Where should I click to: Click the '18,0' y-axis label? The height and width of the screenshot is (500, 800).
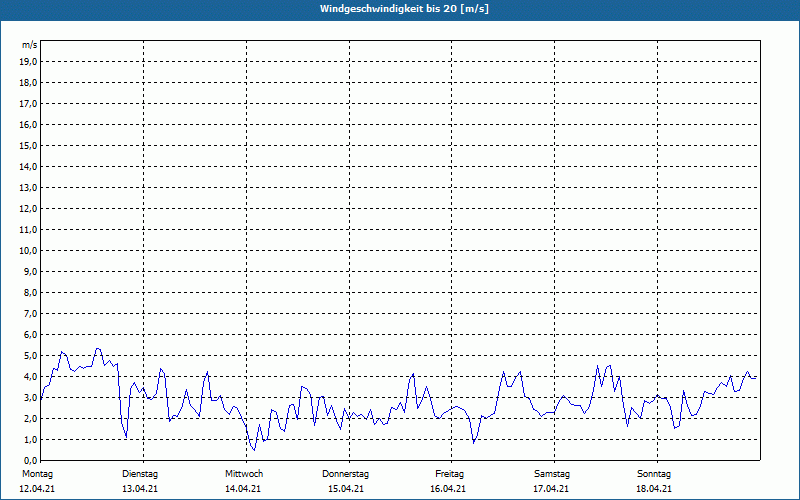[28, 83]
